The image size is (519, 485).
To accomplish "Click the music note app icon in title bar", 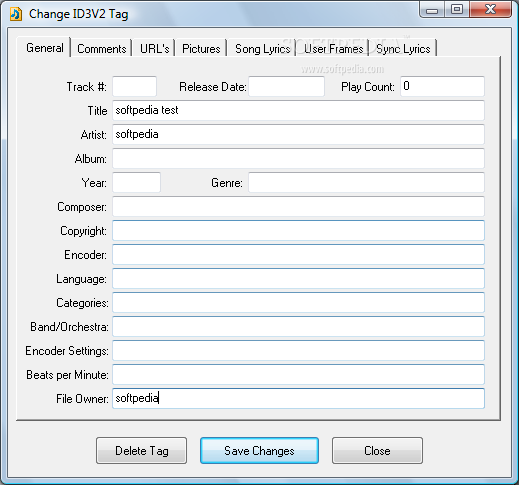I will coord(16,14).
